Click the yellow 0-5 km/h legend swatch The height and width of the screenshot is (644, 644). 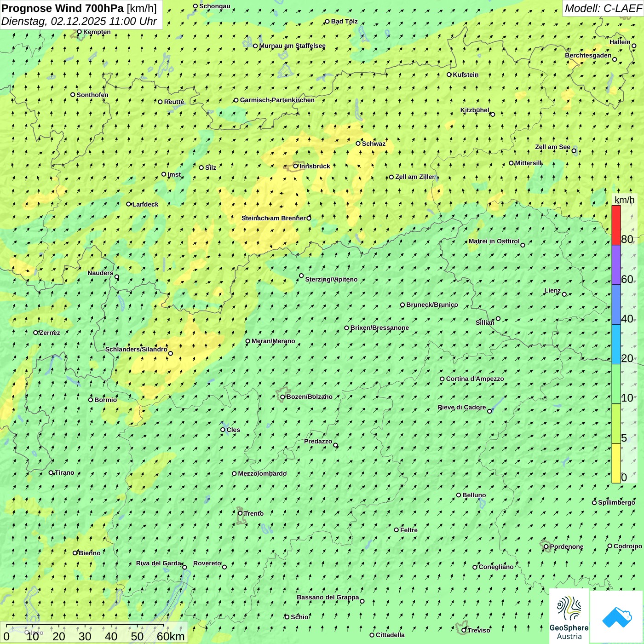coord(616,463)
